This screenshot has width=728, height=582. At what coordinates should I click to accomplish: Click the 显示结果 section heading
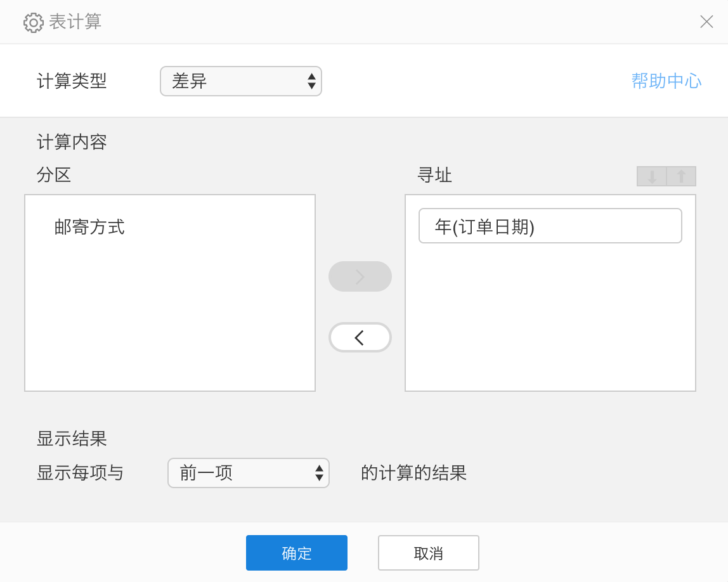[72, 439]
